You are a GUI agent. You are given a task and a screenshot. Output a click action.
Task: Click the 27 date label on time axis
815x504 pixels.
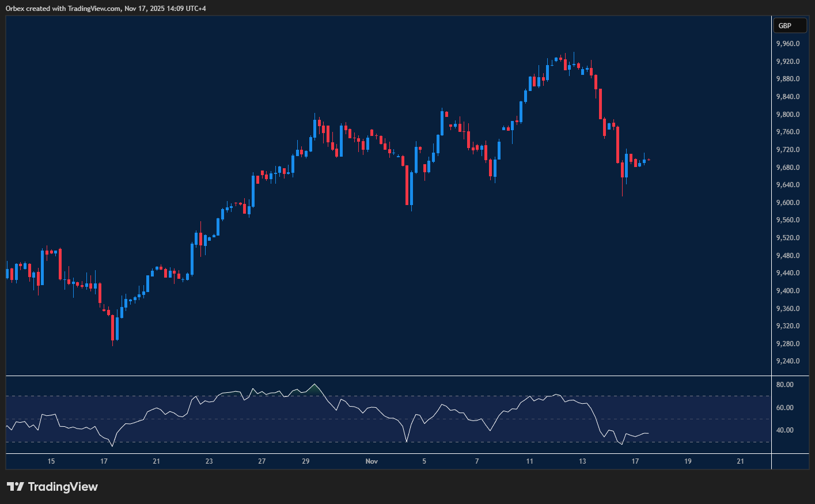coord(262,461)
